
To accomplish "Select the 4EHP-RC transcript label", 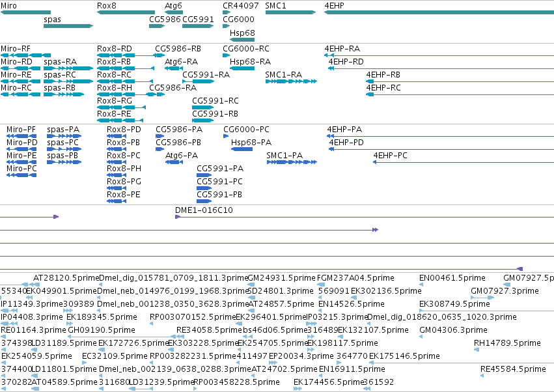I will coord(383,88).
